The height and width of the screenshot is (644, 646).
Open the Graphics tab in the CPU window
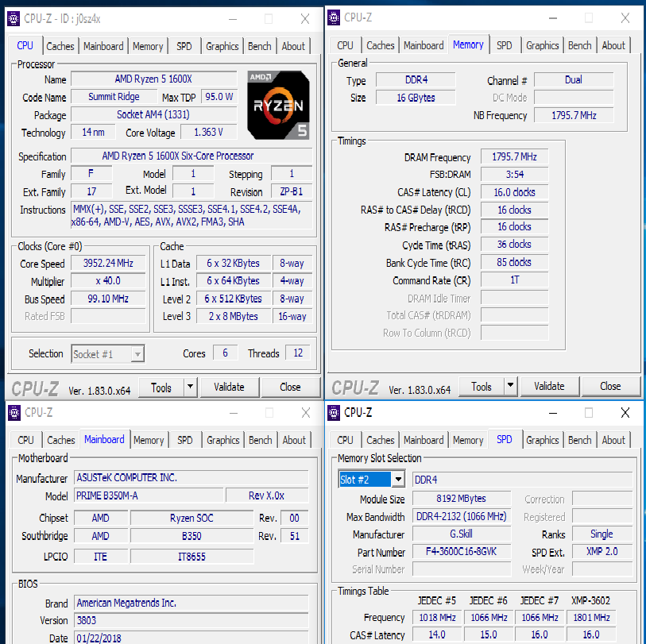coord(222,46)
